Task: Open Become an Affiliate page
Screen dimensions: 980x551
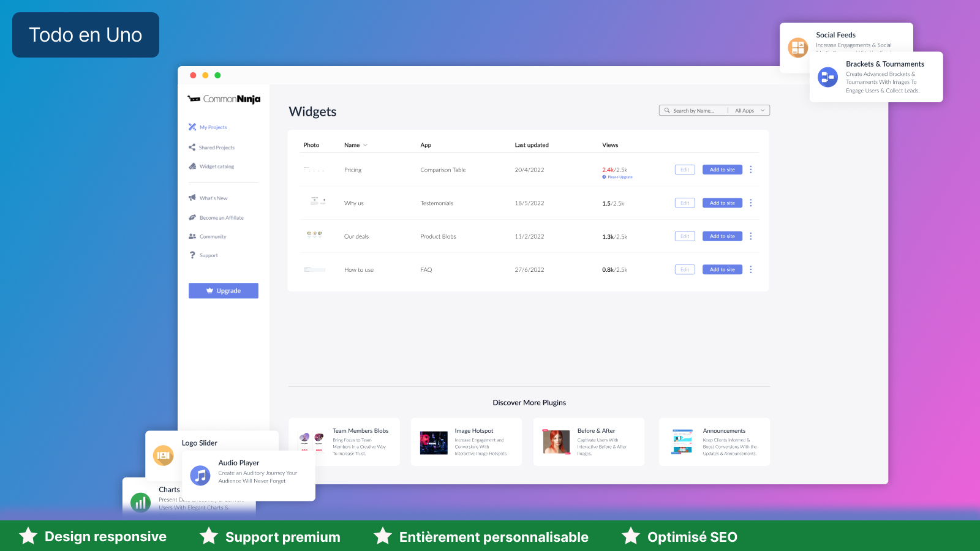Action: click(221, 218)
